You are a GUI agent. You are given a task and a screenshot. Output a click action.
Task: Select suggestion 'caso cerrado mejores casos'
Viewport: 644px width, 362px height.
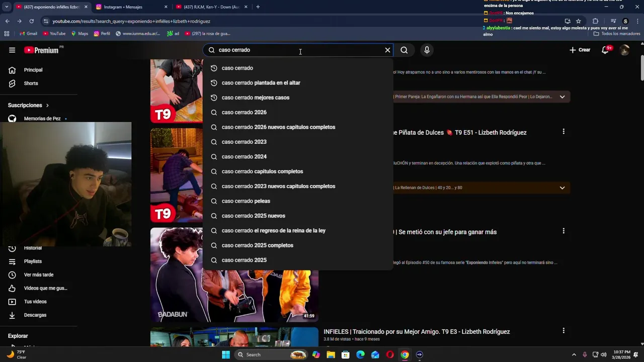coord(298,98)
